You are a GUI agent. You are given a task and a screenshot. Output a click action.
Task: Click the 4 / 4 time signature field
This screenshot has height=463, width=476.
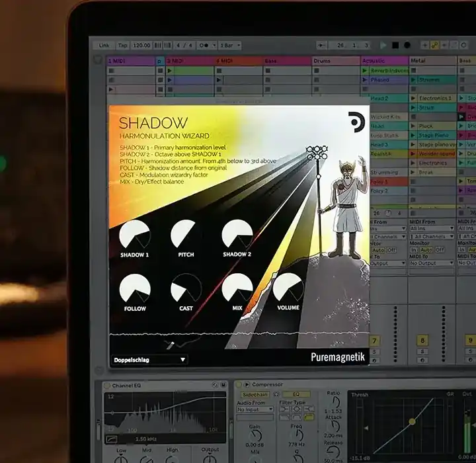184,45
